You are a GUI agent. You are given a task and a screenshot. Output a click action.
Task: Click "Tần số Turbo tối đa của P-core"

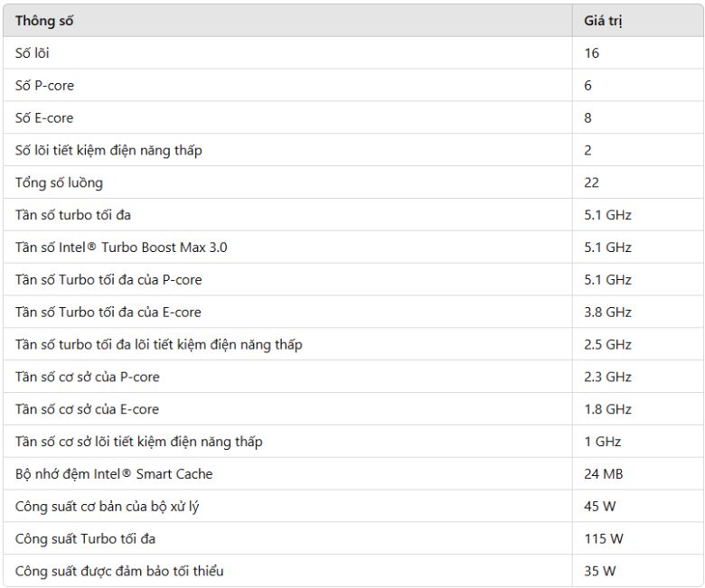108,280
